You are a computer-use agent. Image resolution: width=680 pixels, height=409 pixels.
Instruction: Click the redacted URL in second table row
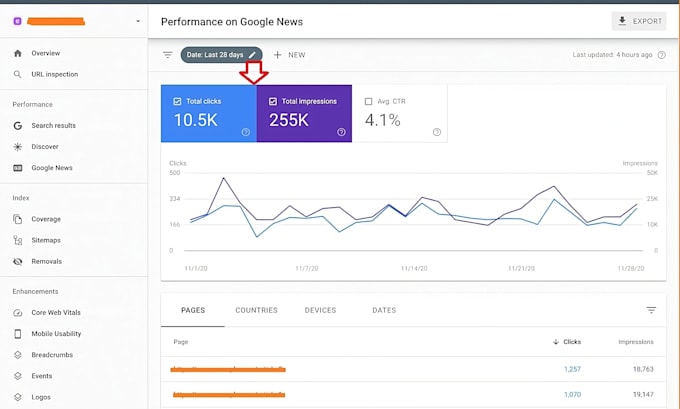pyautogui.click(x=229, y=395)
